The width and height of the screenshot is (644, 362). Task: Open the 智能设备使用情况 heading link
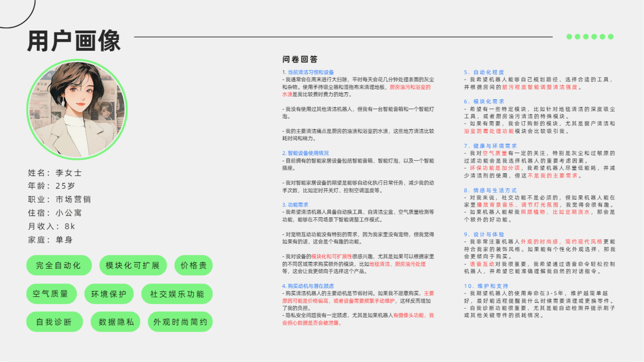click(x=308, y=153)
